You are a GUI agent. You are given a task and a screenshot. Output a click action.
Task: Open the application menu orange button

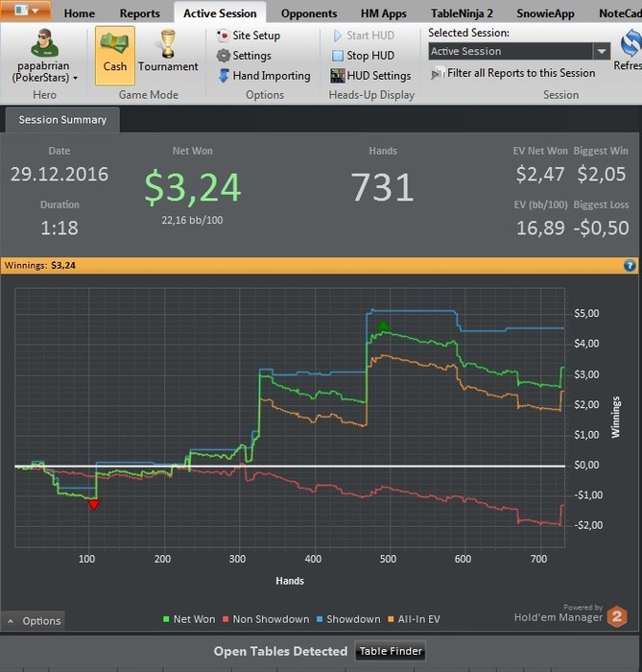25,11
